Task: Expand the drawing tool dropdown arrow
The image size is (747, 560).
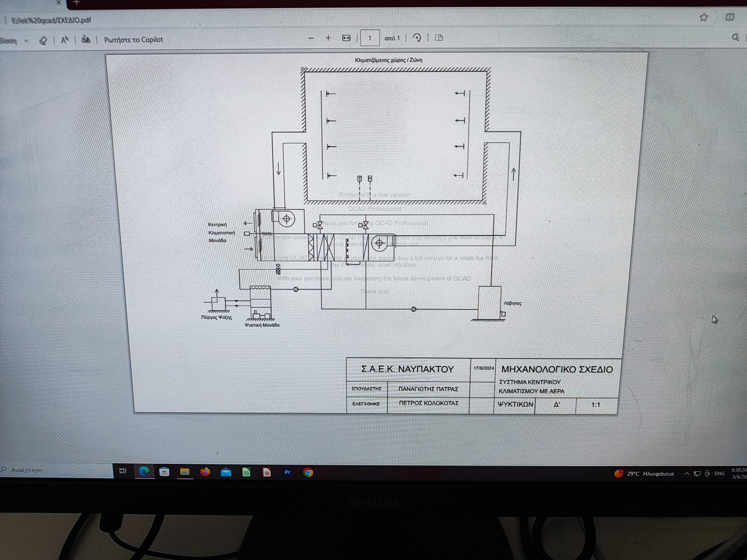Action: (x=26, y=41)
